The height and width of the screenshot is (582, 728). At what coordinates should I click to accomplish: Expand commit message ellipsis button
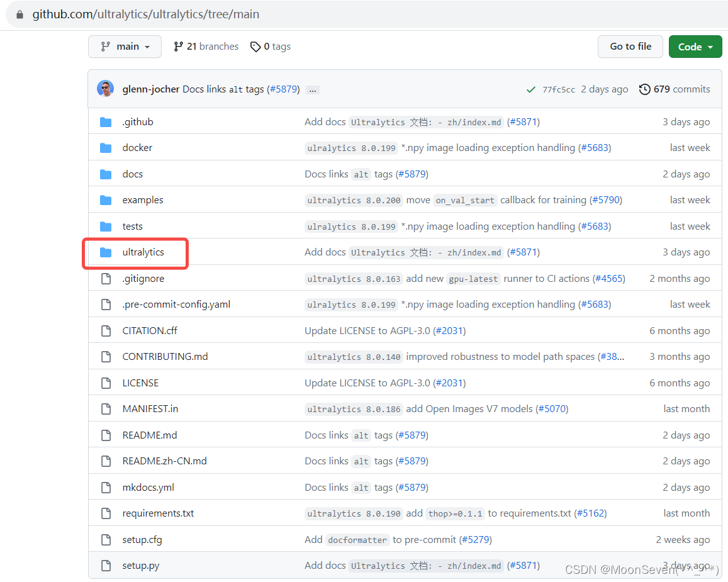pyautogui.click(x=313, y=89)
